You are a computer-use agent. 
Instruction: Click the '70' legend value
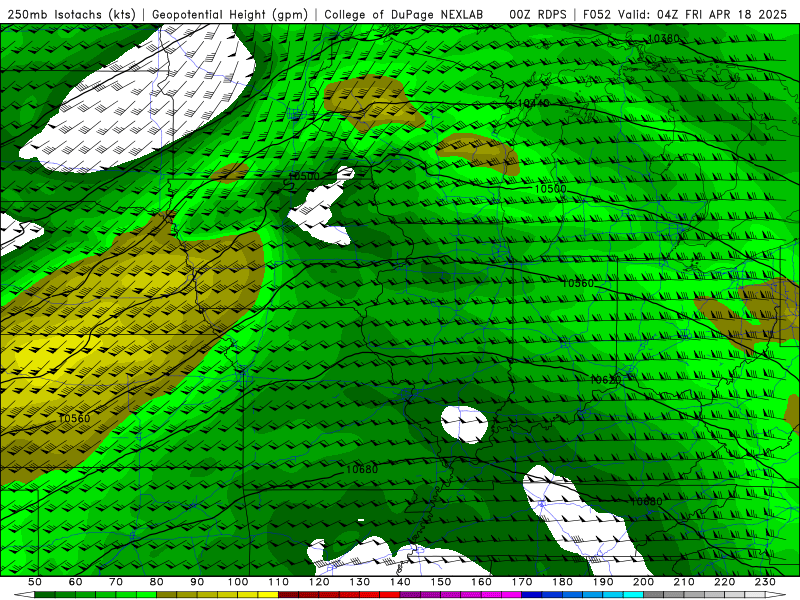tap(116, 582)
